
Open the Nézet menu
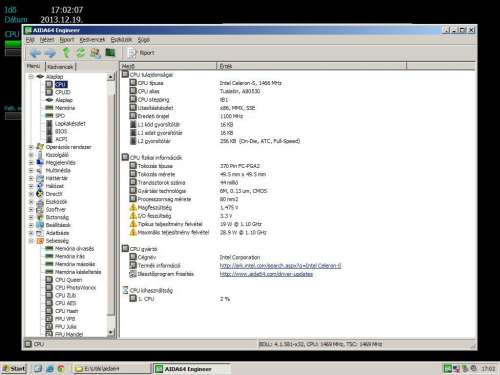tap(47, 40)
